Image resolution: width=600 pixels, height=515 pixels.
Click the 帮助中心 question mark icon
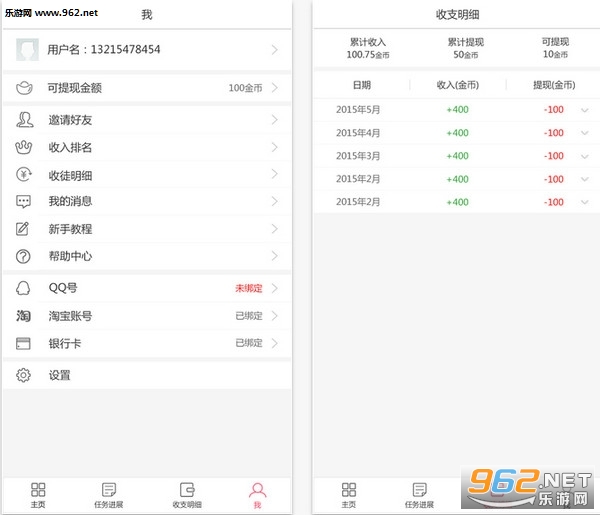tap(24, 256)
